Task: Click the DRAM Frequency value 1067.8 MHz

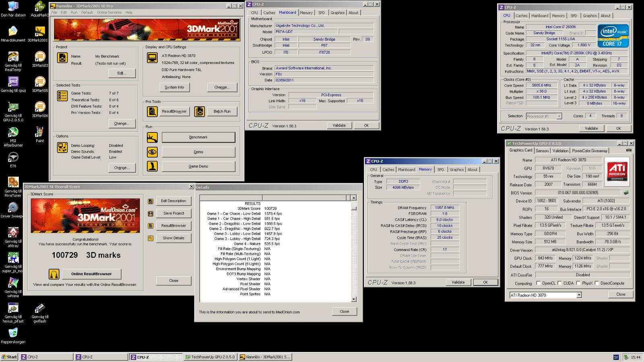Action: [444, 208]
